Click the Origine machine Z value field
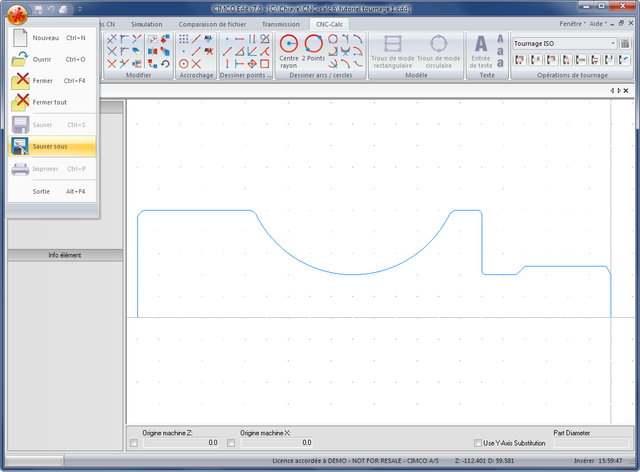Image resolution: width=640 pixels, height=472 pixels. (x=181, y=443)
